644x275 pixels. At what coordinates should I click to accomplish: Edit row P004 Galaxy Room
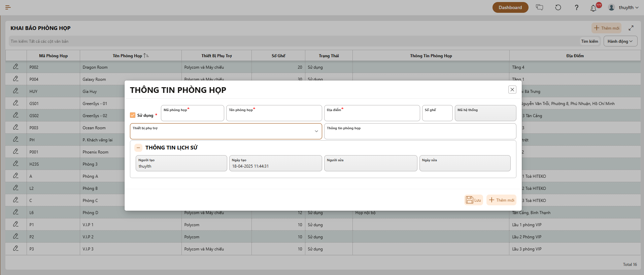click(16, 79)
